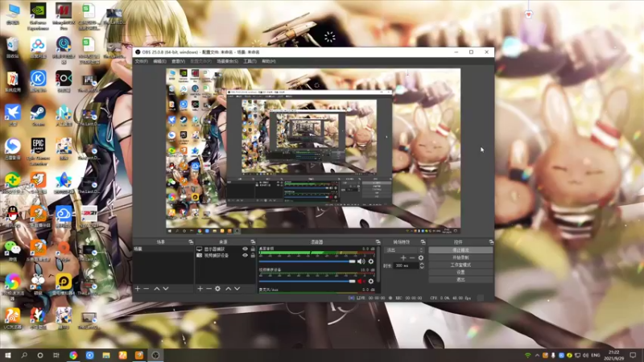Hide the Display Capture source via eye icon

click(246, 249)
